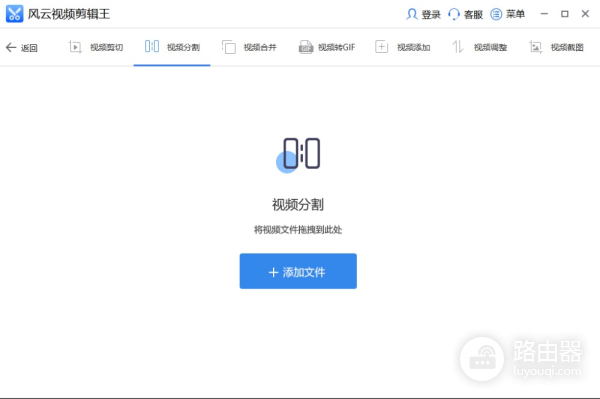Viewport: 600px width, 399px height.
Task: Click the 视频剪切 crop-play icon
Action: tap(75, 47)
